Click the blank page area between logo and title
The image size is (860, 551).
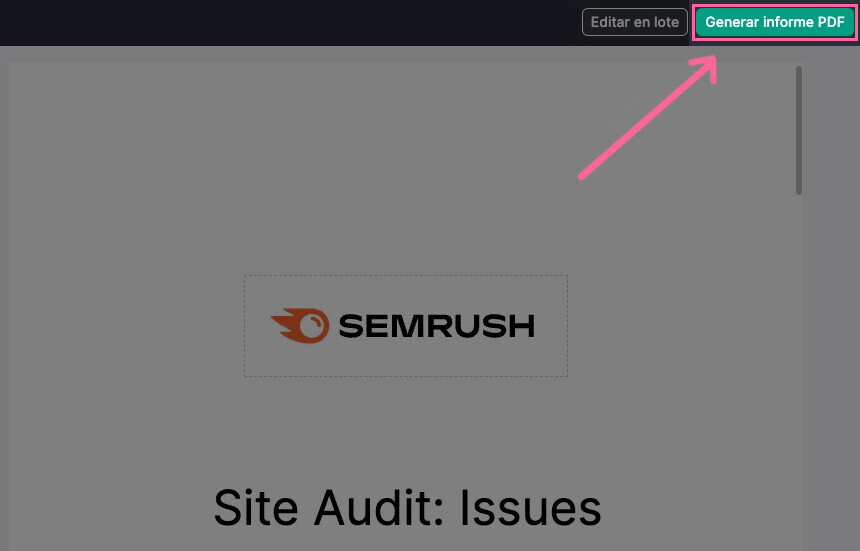pos(406,430)
